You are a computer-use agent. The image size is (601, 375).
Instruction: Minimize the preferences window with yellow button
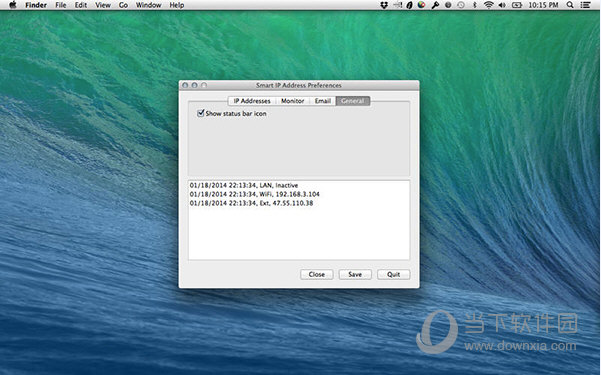(x=194, y=85)
